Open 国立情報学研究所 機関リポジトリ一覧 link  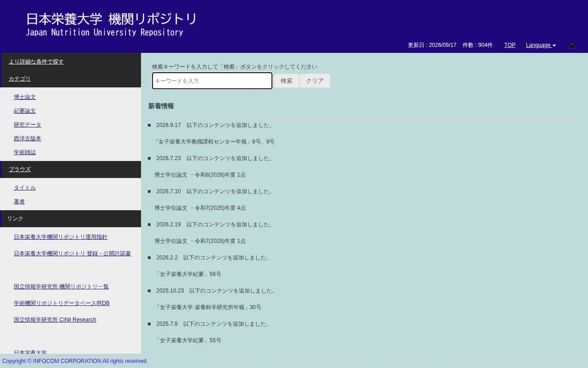click(x=61, y=287)
